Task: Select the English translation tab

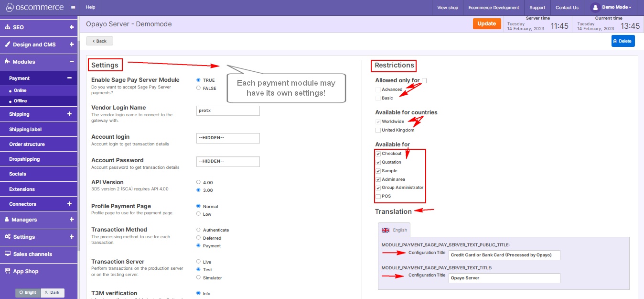Action: click(394, 230)
